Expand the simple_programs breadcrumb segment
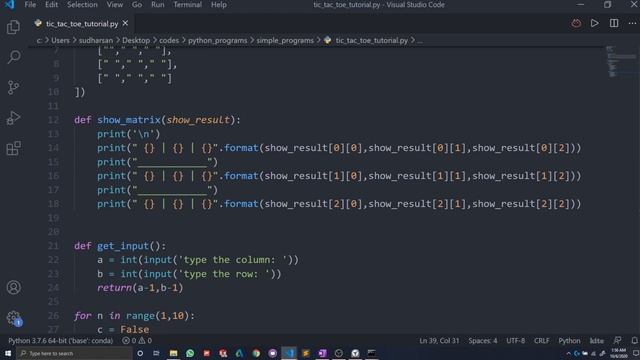Viewport: 640px width, 360px height. [x=285, y=40]
